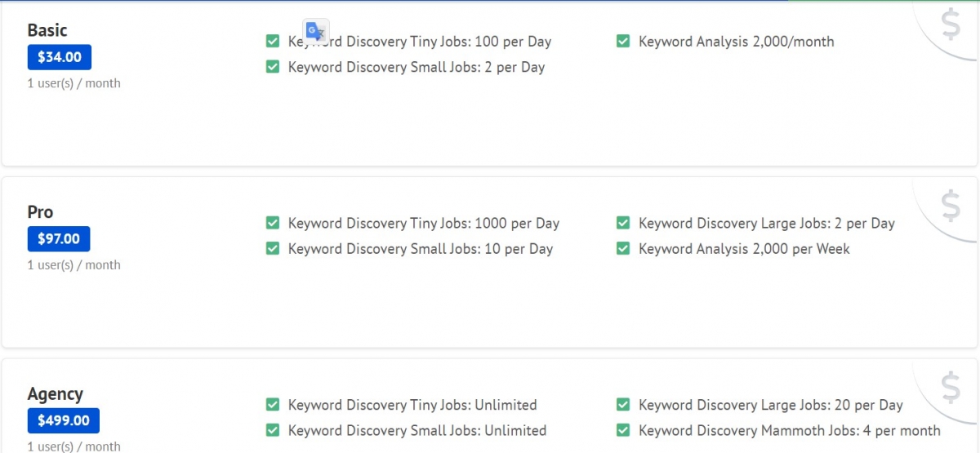Toggle Agency Small Jobs Unlimited checkbox

(x=273, y=430)
